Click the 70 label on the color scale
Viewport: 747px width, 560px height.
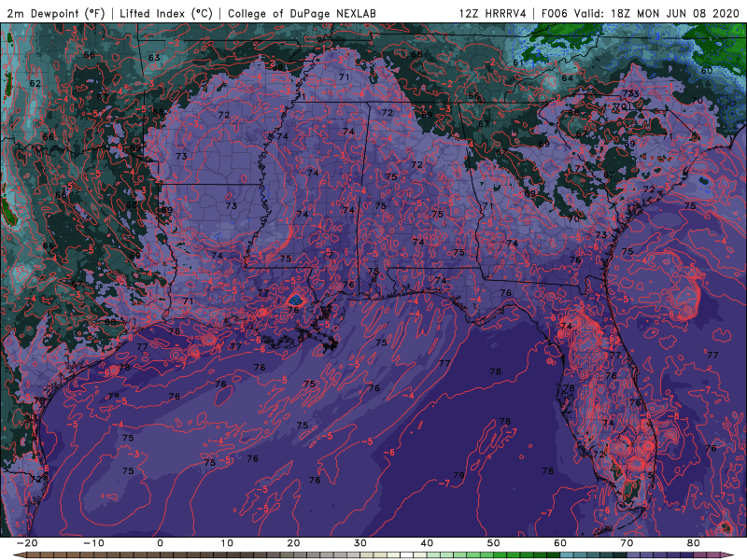click(x=627, y=543)
